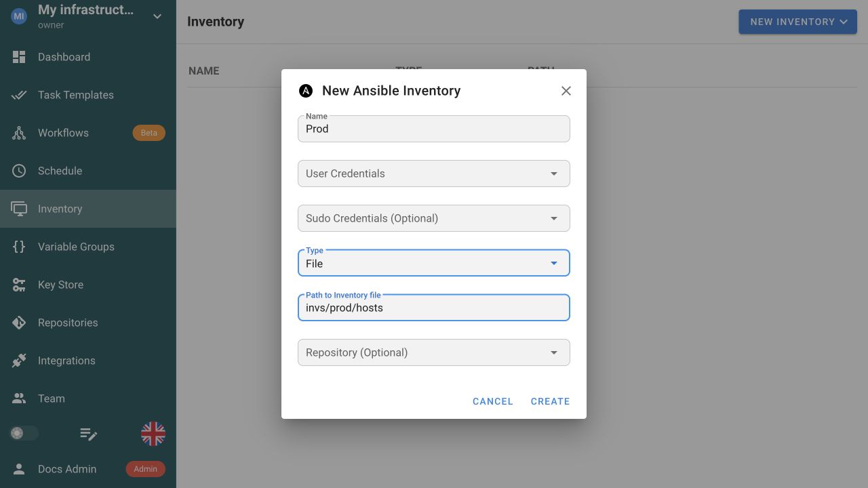868x488 pixels.
Task: Click the Workflows tree icon
Action: point(19,133)
